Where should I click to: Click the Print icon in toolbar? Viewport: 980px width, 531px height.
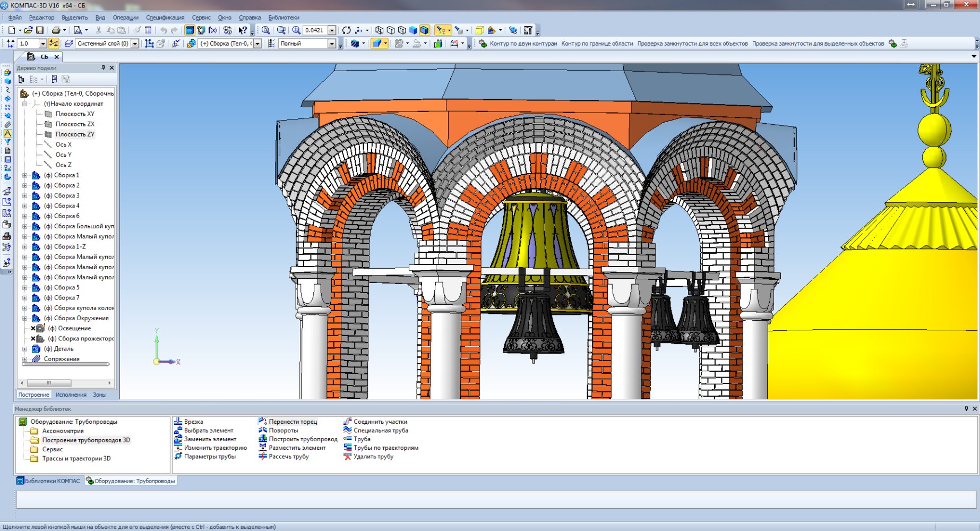[x=56, y=30]
